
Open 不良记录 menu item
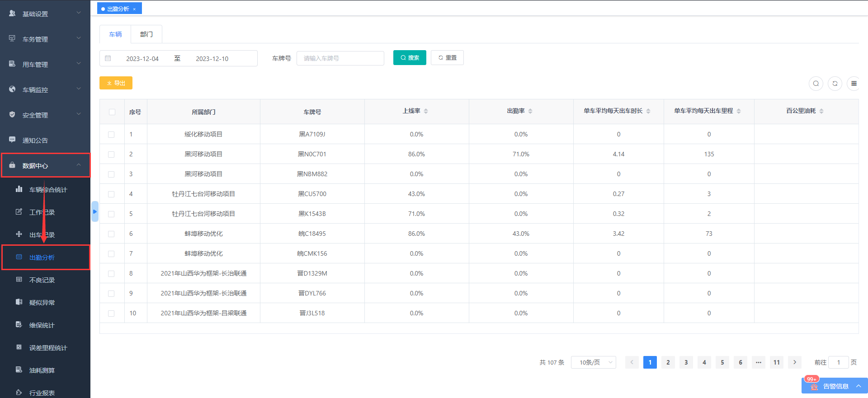[45, 280]
